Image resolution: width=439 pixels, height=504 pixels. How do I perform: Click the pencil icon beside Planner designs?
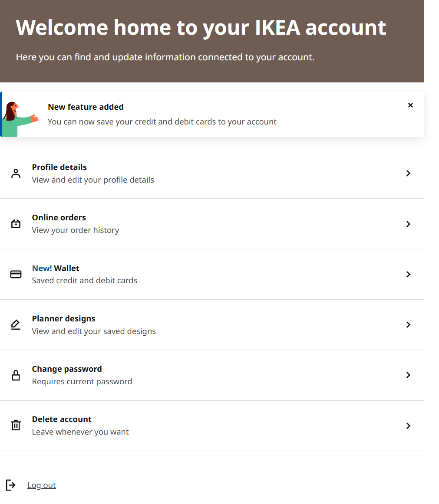(16, 324)
